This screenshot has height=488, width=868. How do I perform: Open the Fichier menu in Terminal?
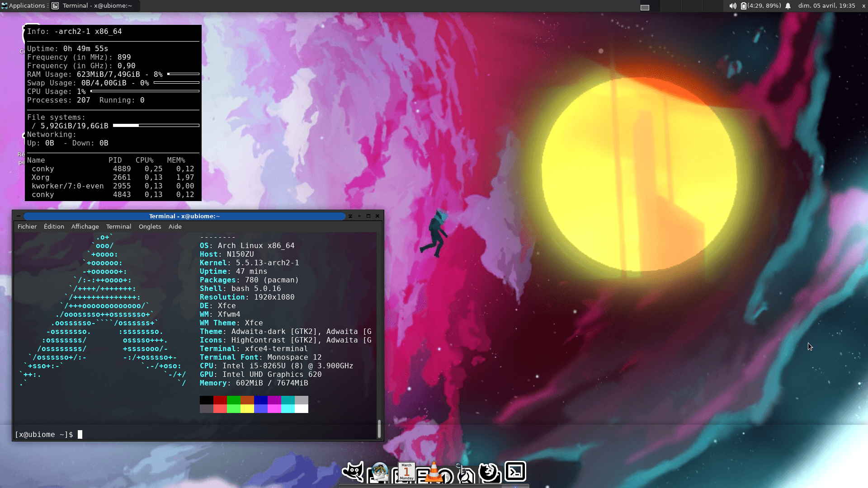(27, 226)
